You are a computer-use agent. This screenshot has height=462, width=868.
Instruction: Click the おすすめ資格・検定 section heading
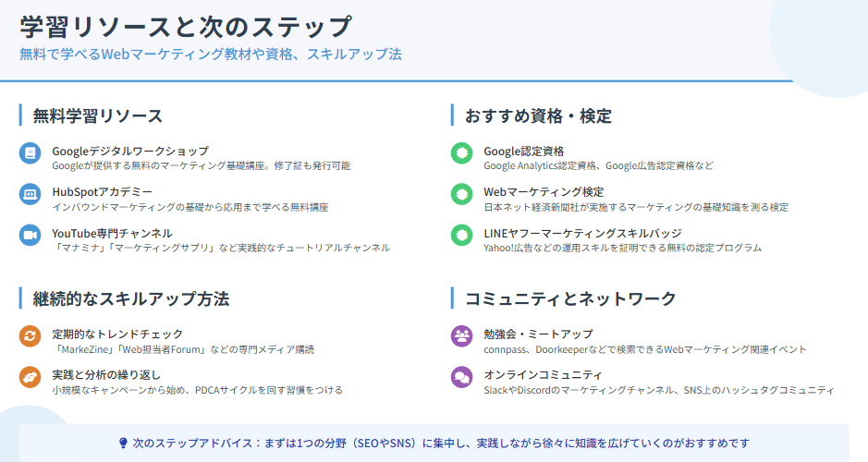coord(538,115)
